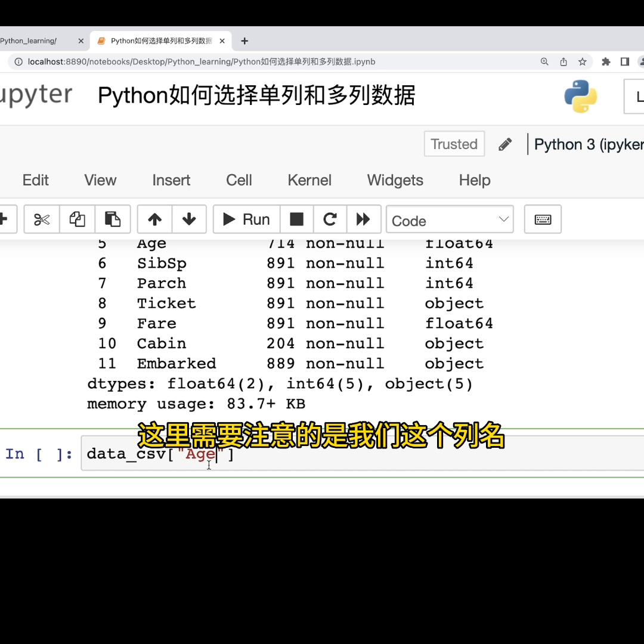Click the Embarked row in output
This screenshot has height=644, width=644.
(x=291, y=364)
